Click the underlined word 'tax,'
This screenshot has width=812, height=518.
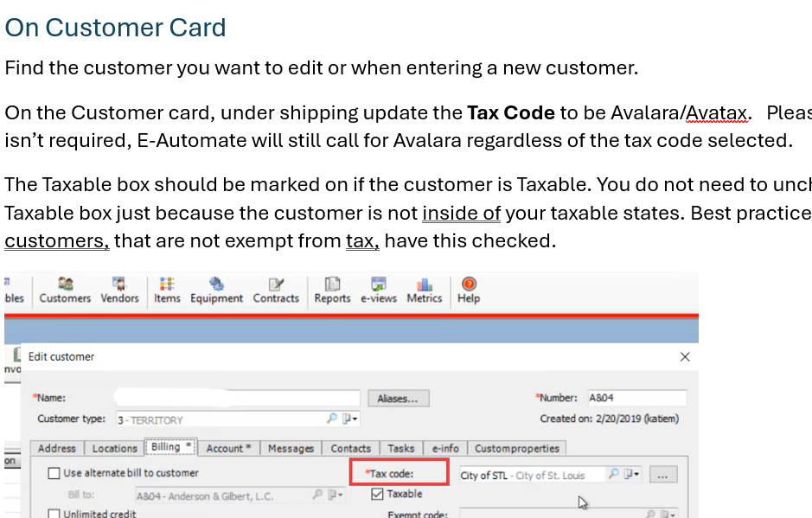point(362,241)
